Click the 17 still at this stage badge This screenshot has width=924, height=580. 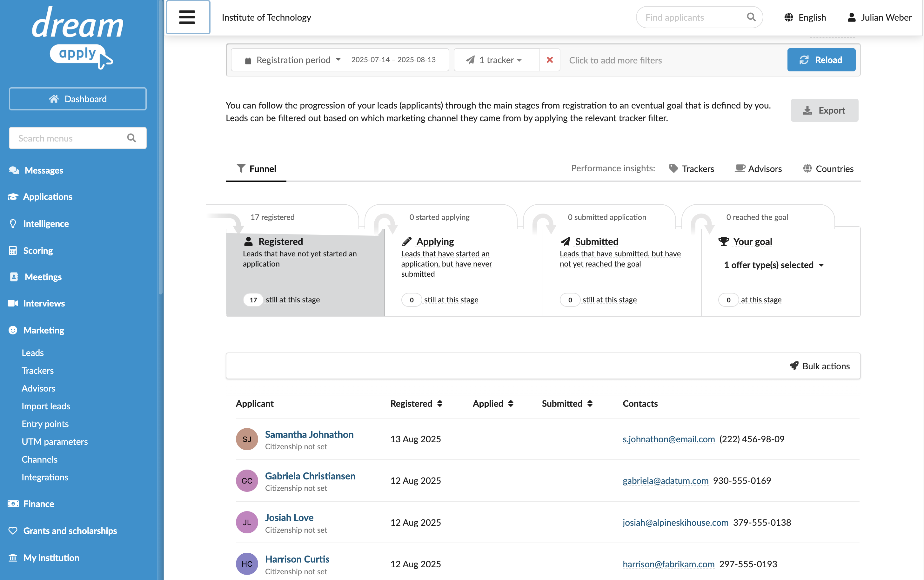tap(253, 300)
